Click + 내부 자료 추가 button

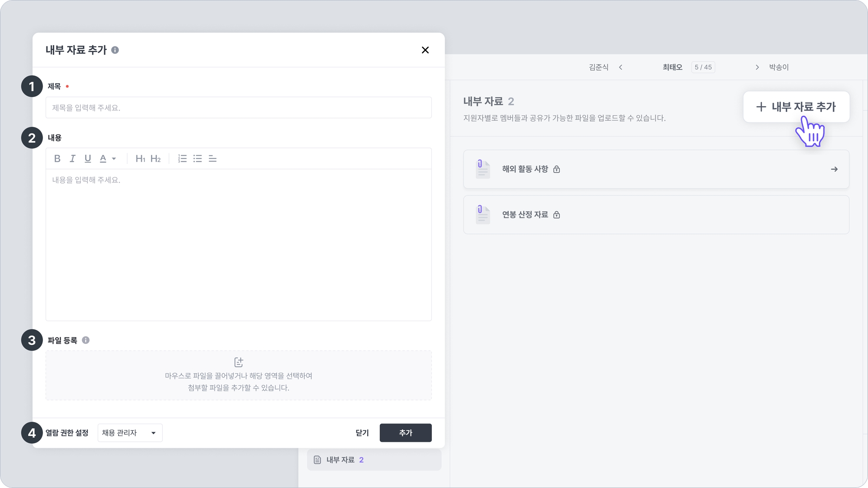(x=796, y=107)
